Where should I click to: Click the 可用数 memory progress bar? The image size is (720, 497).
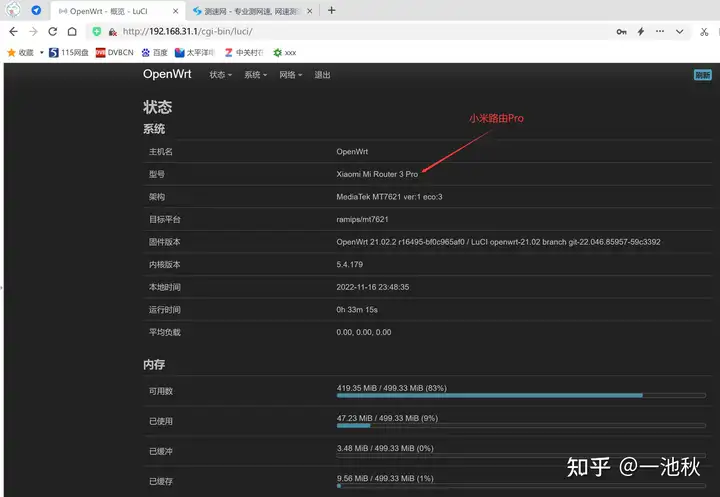click(x=521, y=395)
